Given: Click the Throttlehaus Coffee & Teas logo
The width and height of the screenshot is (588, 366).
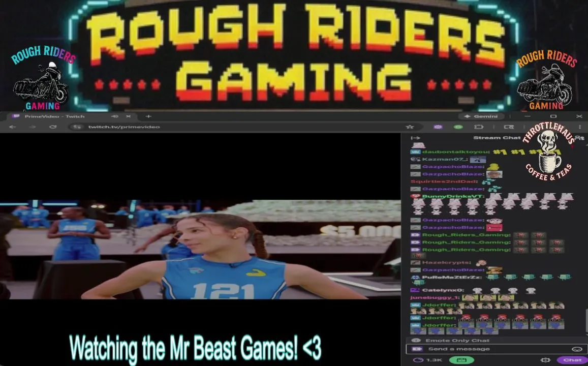Looking at the screenshot, I should tap(549, 152).
